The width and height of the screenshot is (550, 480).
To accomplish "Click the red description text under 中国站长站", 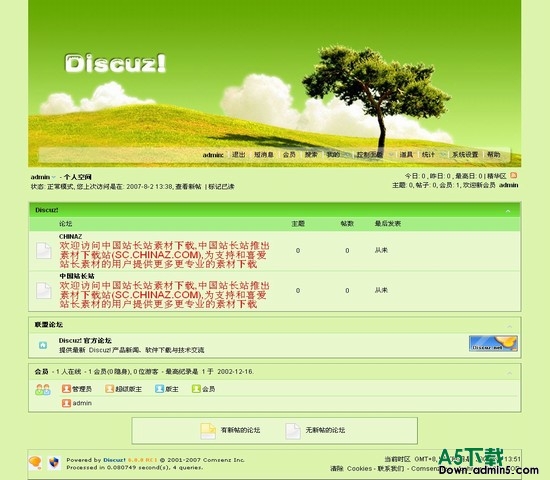I will [x=164, y=295].
